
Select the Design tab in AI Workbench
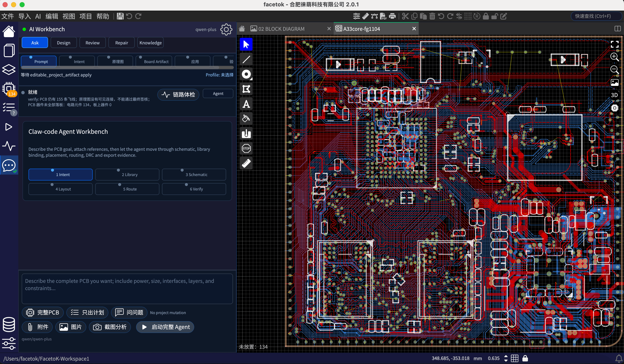click(x=64, y=43)
